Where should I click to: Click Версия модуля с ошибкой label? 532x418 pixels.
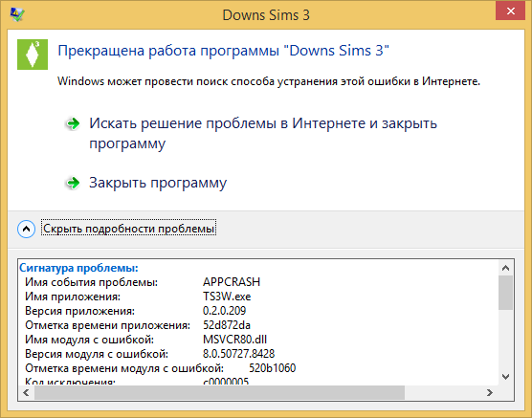point(97,354)
